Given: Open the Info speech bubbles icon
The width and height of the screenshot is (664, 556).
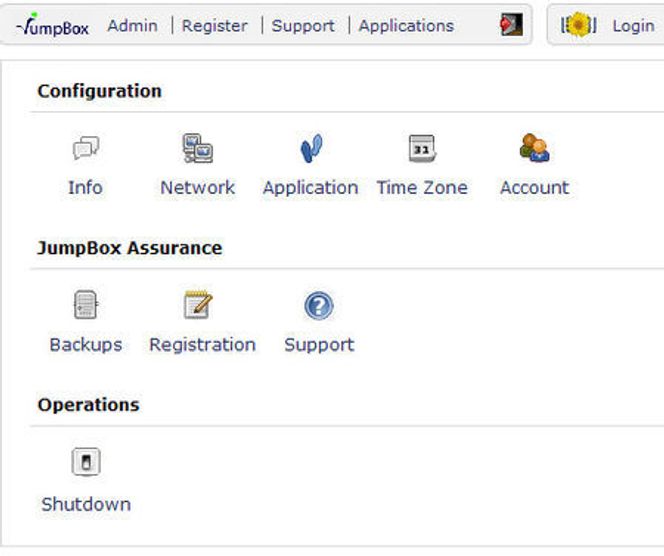Looking at the screenshot, I should click(x=86, y=148).
